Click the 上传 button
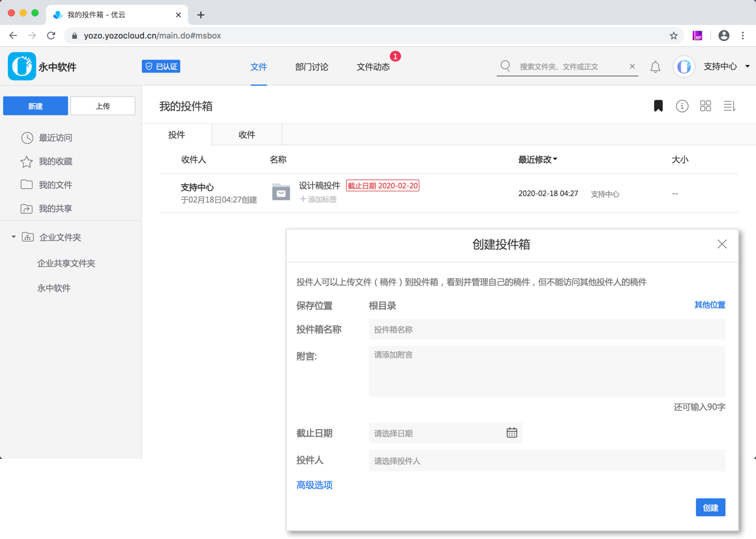756x539 pixels. tap(103, 106)
